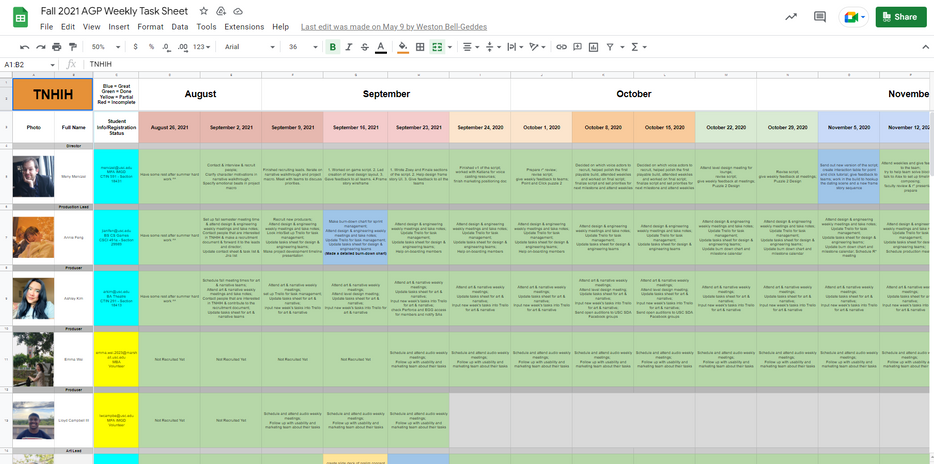Screen dimensions: 934x464
Task: Open horizontal align dropdown
Action: click(471, 47)
